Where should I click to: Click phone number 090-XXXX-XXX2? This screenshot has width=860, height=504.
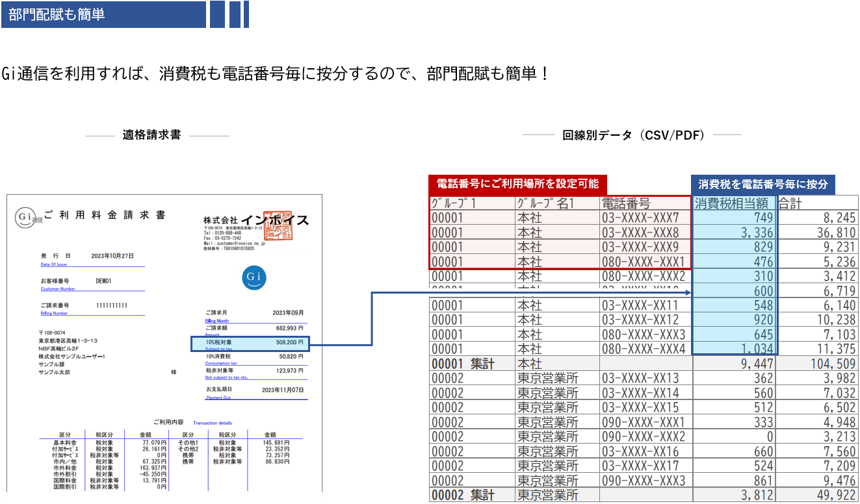pos(644,436)
